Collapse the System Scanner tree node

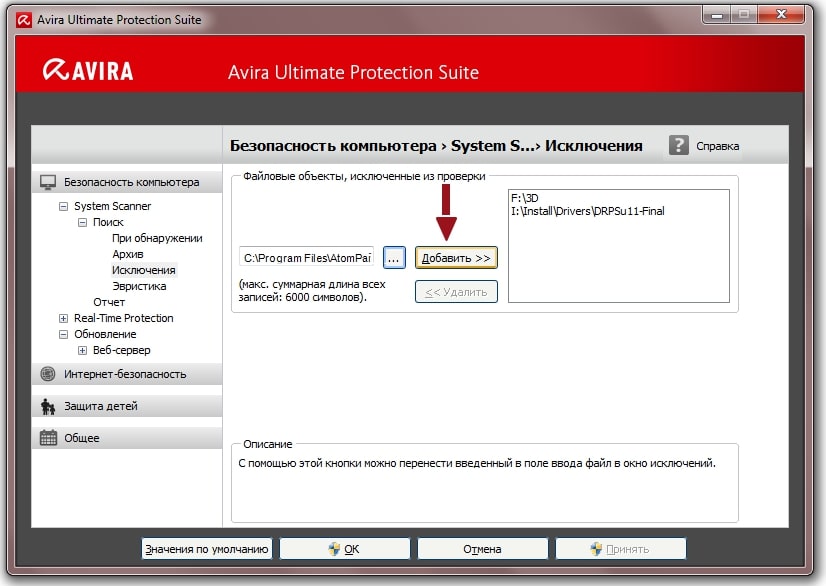(x=63, y=207)
